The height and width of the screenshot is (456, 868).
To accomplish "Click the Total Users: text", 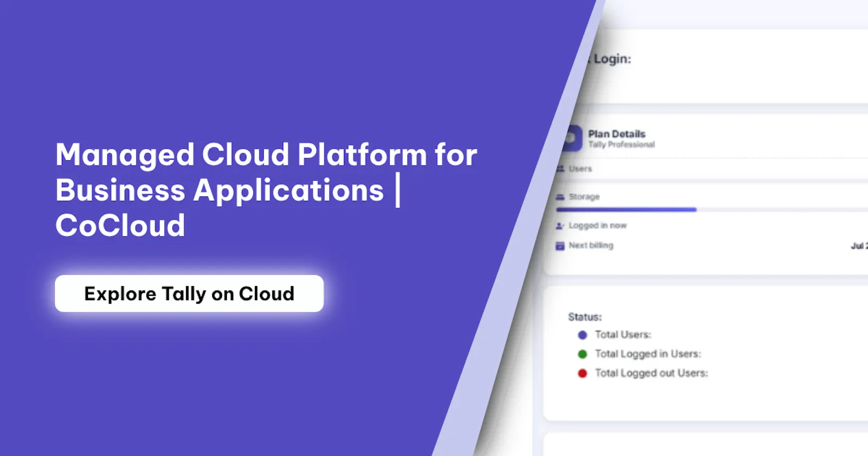I will pyautogui.click(x=623, y=334).
